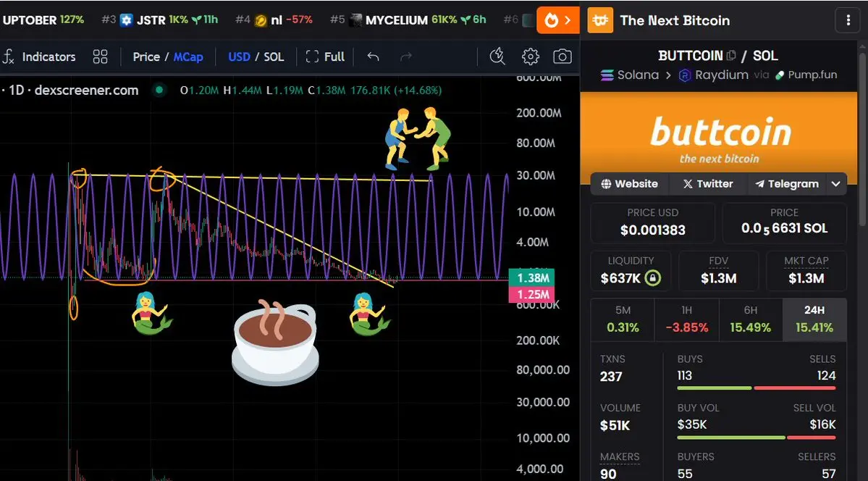
Task: Click the orange Bitcoin token logo
Action: [x=600, y=20]
